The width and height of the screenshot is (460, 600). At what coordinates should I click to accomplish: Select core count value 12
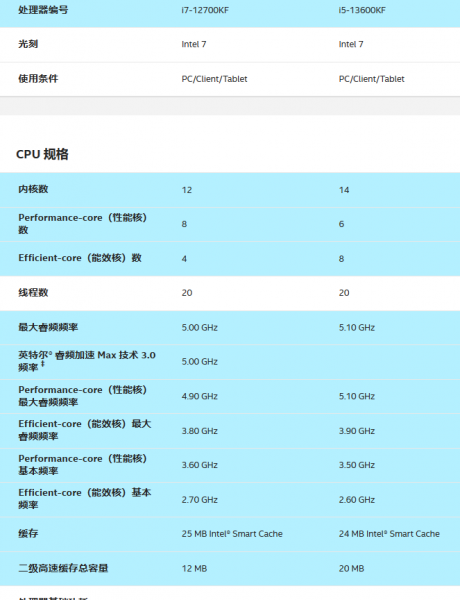coord(187,190)
